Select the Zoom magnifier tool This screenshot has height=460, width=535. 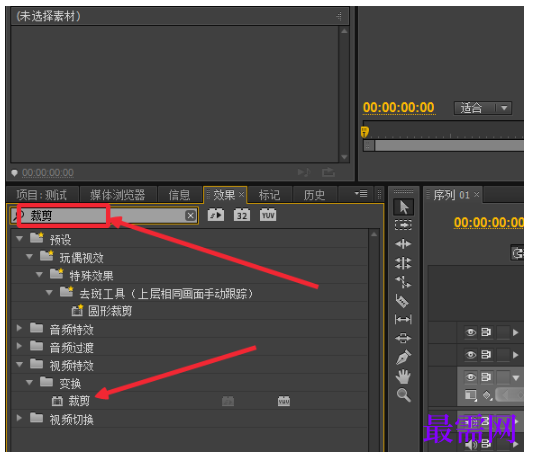tap(404, 395)
